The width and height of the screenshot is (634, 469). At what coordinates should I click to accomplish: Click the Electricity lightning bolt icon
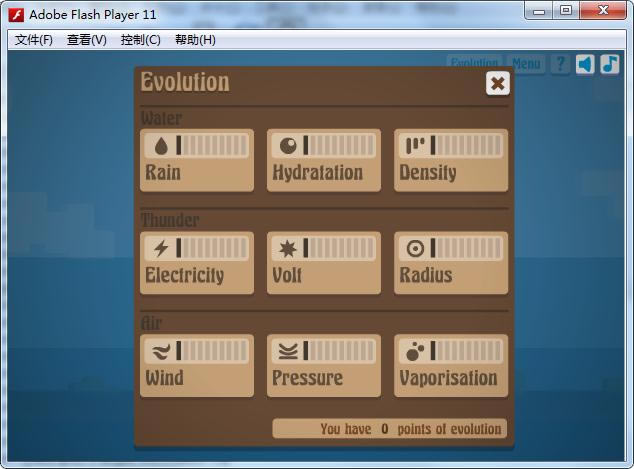(x=161, y=248)
